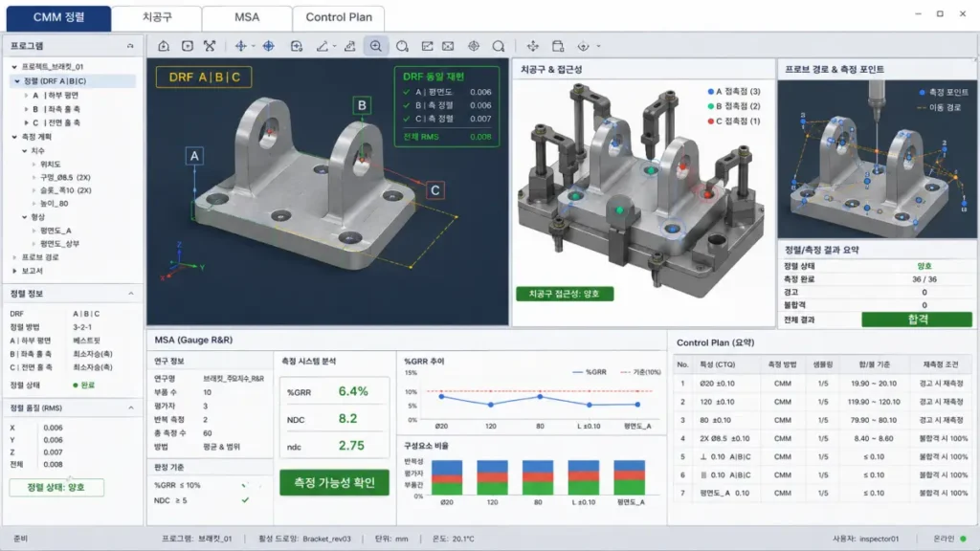Viewport: 980px width, 551px height.
Task: Expand the C | 전면 홀 축 node
Action: pos(26,123)
